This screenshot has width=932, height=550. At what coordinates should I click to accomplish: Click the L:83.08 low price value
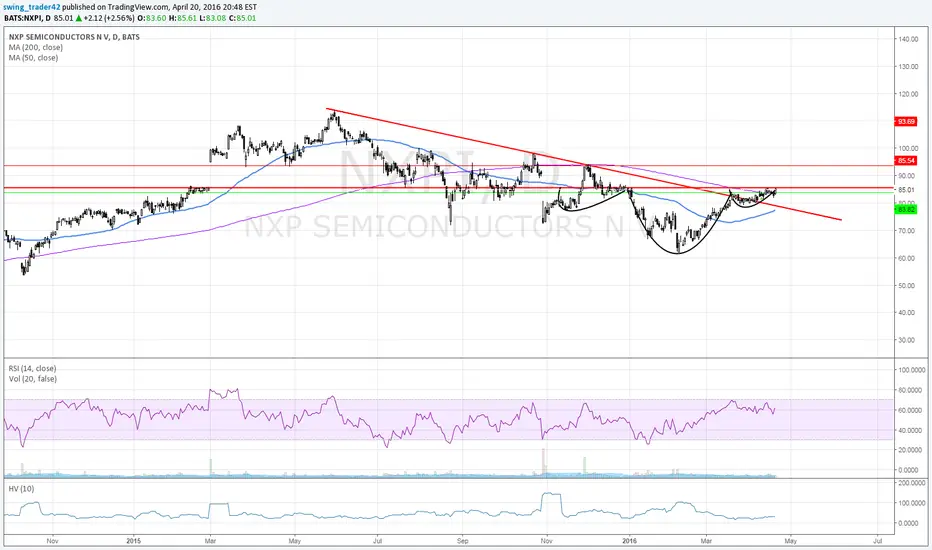212,18
